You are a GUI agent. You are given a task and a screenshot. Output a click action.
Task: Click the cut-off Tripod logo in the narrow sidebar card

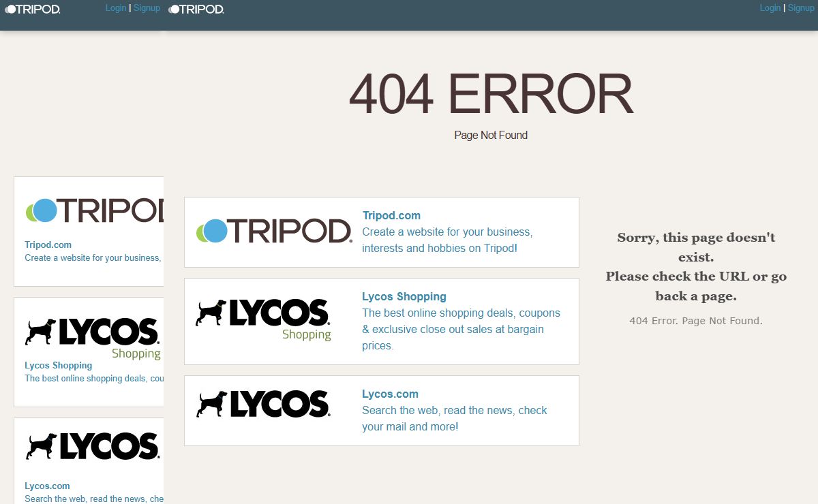coord(95,210)
